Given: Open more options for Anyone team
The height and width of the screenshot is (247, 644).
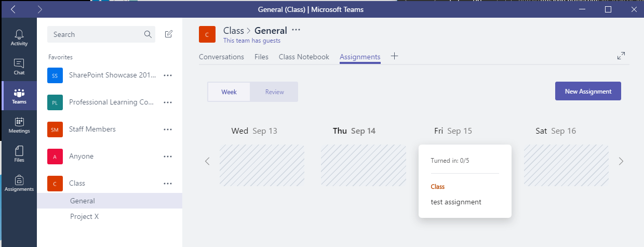Looking at the screenshot, I should (x=168, y=157).
